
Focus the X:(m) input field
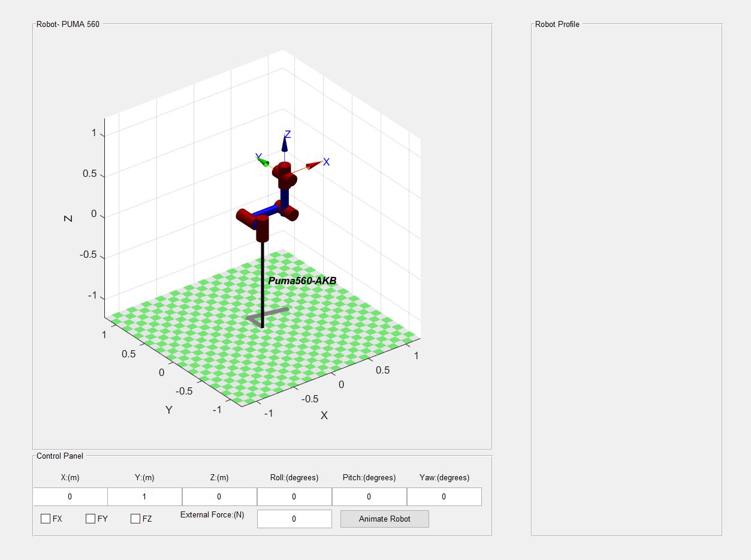point(70,496)
